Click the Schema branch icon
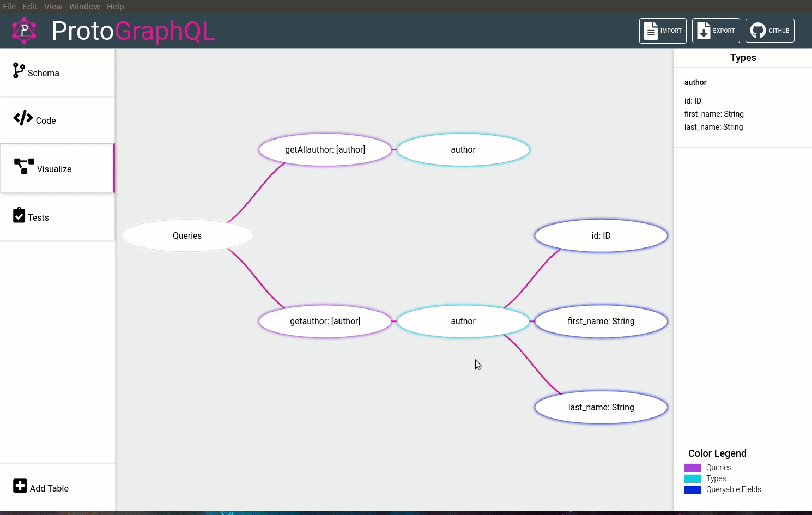The height and width of the screenshot is (515, 812). click(19, 70)
